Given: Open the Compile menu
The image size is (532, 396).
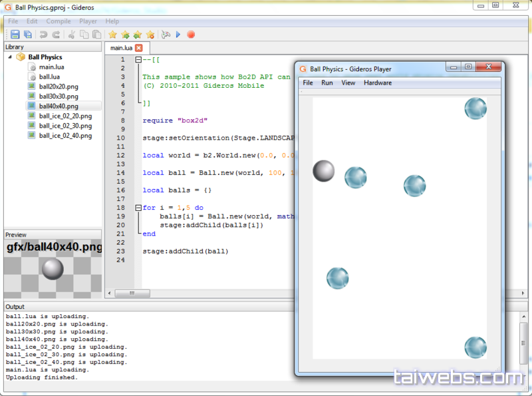Looking at the screenshot, I should 59,21.
